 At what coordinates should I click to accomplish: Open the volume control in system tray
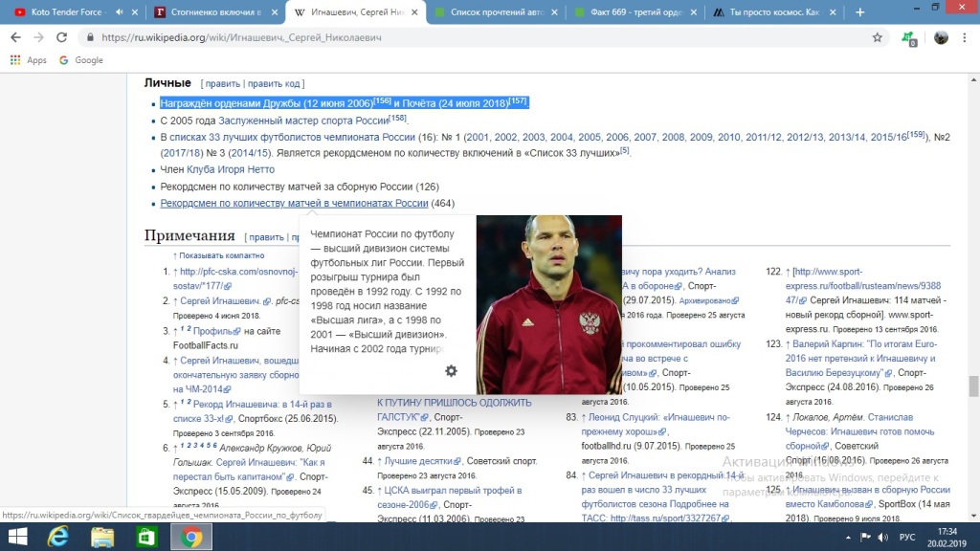[883, 538]
